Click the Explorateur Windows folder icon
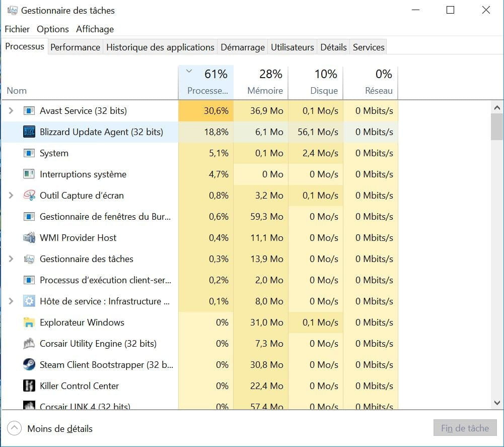 (x=29, y=323)
